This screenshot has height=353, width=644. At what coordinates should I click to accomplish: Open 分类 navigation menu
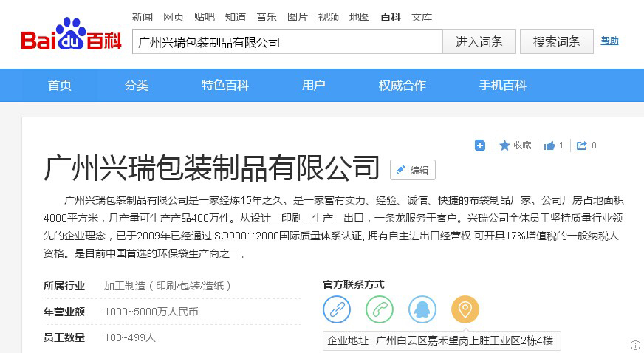[137, 86]
